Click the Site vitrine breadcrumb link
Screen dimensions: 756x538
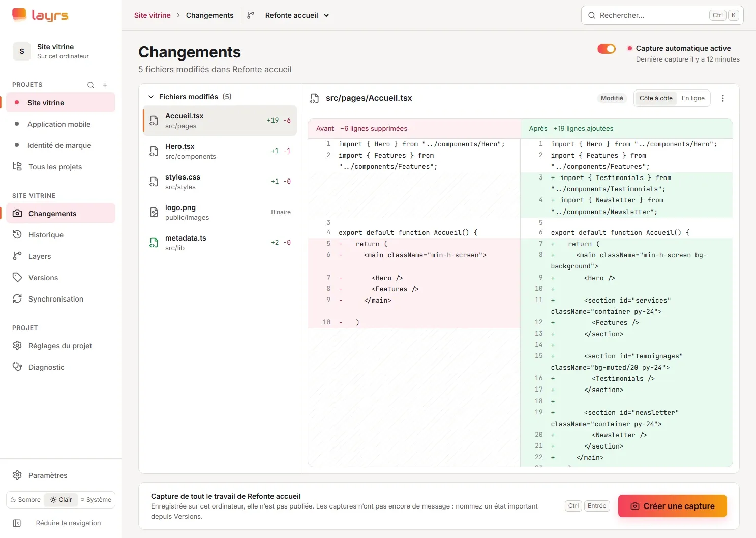(x=153, y=15)
